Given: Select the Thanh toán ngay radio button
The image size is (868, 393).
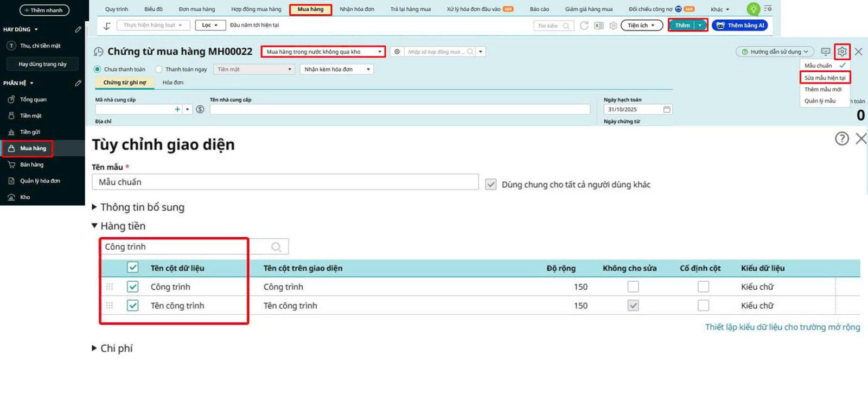Looking at the screenshot, I should (159, 69).
